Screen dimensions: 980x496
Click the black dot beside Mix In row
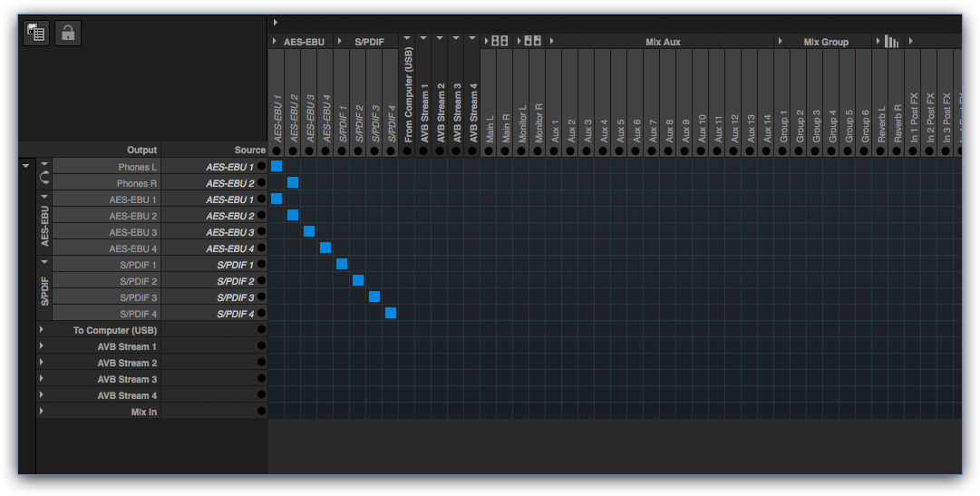[261, 412]
